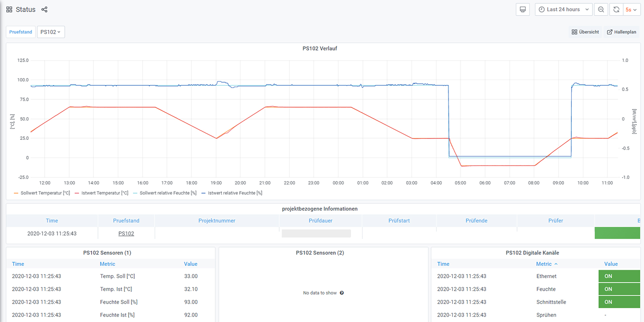The width and height of the screenshot is (644, 322).
Task: Select the Schnittstelle channel label
Action: [x=551, y=302]
